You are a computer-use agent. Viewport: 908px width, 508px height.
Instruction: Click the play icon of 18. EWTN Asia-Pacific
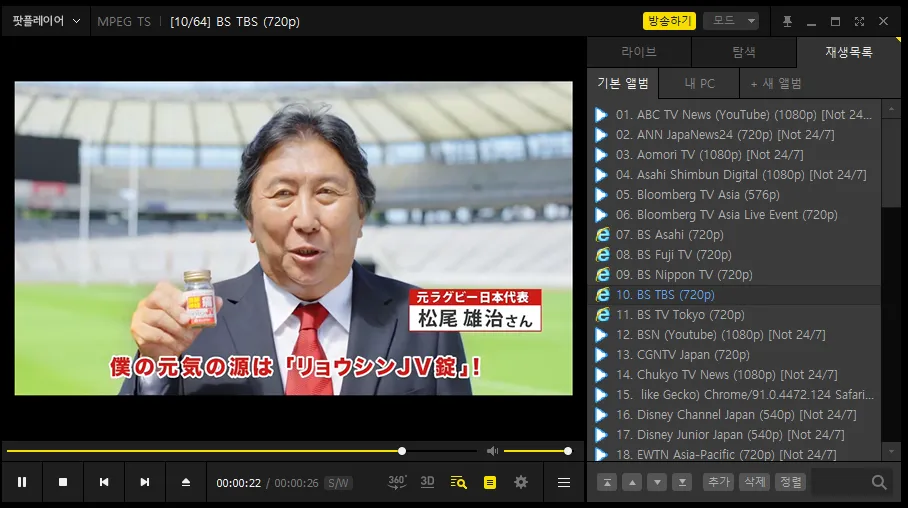tap(602, 455)
